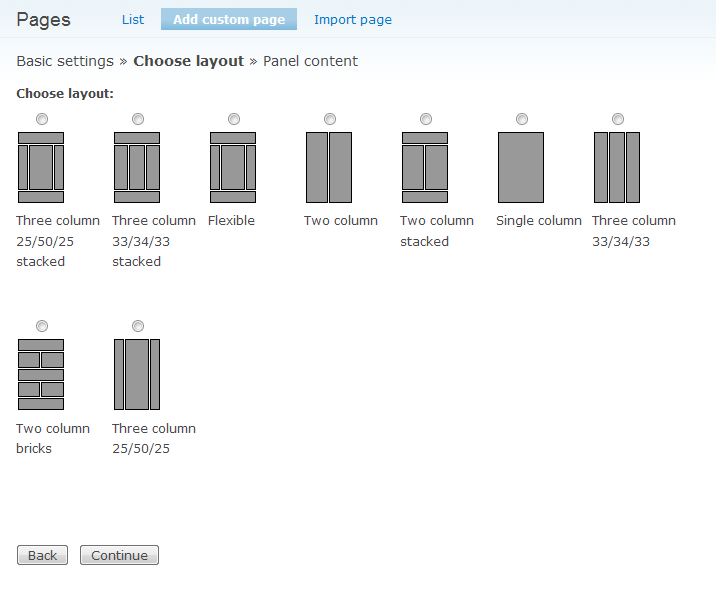Open the Add custom page tab
The height and width of the screenshot is (597, 716).
click(229, 20)
